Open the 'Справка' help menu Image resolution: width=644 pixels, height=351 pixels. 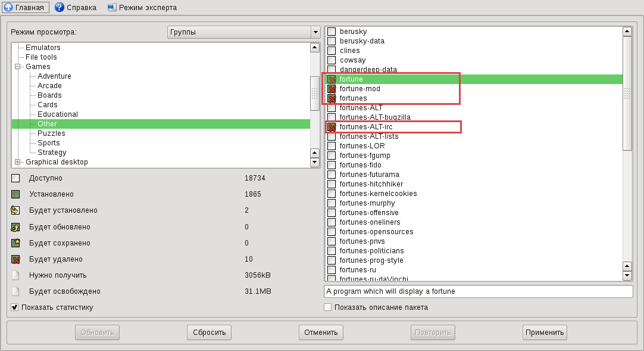click(76, 7)
